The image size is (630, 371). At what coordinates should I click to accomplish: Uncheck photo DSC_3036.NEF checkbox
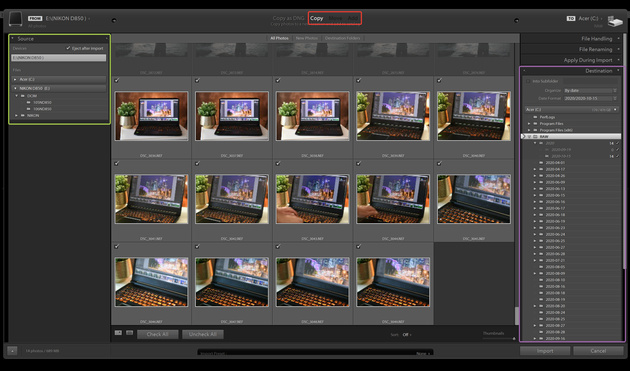click(117, 80)
